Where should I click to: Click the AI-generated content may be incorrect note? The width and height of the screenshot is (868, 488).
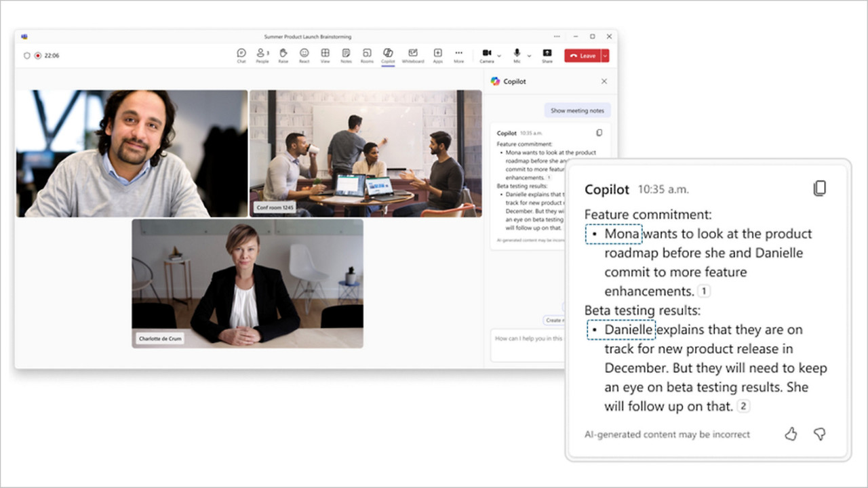[667, 434]
